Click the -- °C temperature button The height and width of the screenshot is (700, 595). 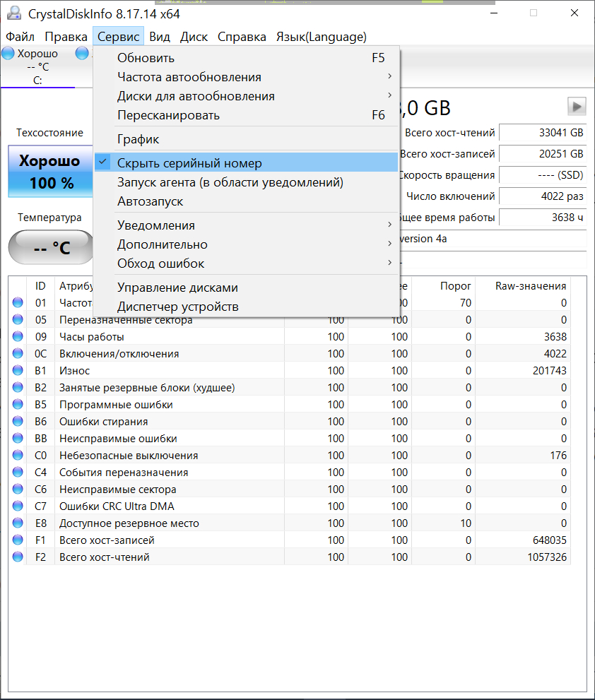[x=52, y=247]
